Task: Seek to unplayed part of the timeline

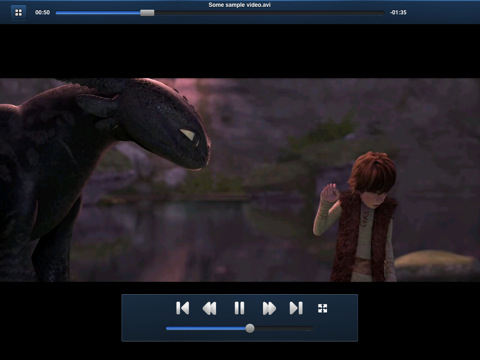Action: point(269,13)
